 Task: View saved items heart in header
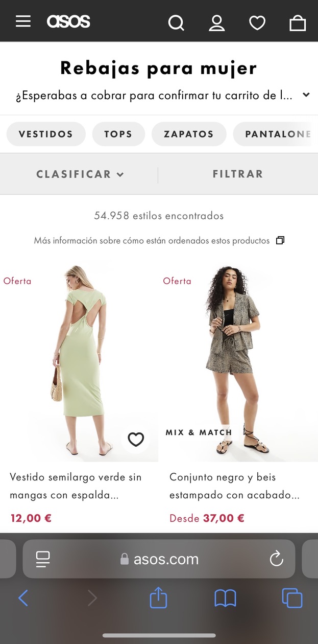pos(257,22)
